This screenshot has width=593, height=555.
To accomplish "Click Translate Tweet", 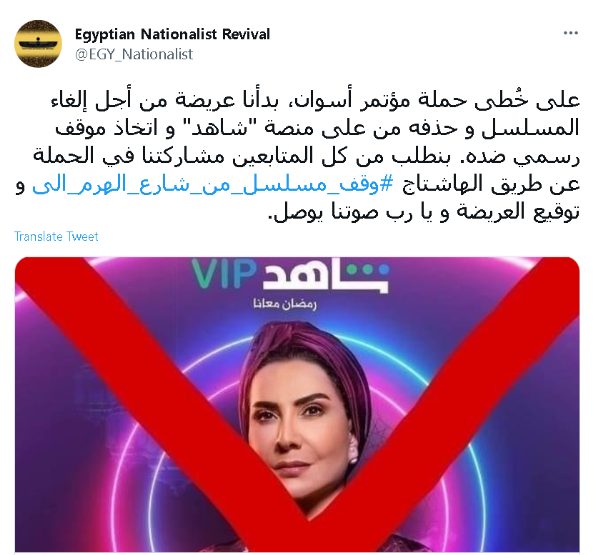I will point(56,236).
